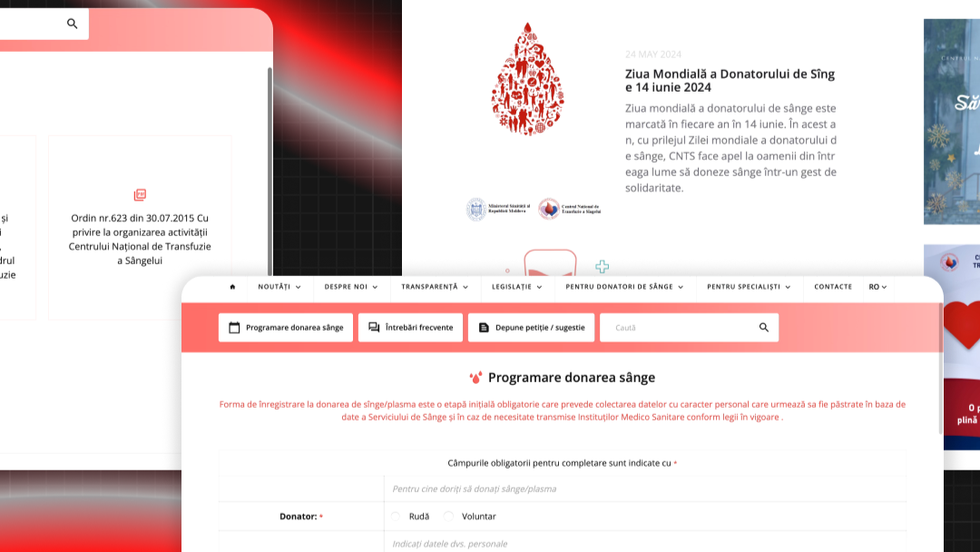
Task: Open Ziua Mondială a Donatorului article link
Action: (730, 81)
